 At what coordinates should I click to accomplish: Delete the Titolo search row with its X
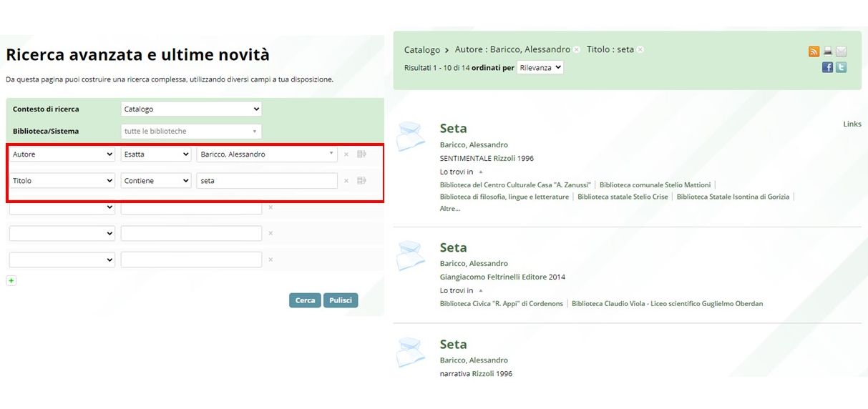coord(346,181)
